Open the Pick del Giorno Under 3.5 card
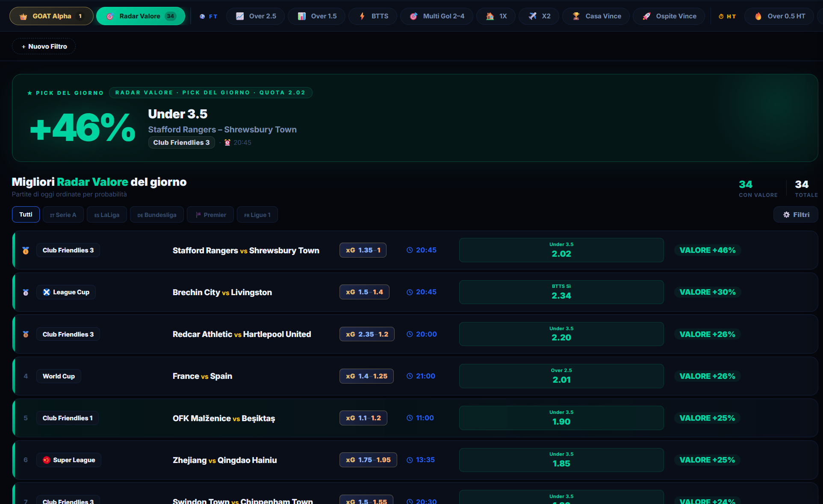This screenshot has height=504, width=823. (415, 118)
